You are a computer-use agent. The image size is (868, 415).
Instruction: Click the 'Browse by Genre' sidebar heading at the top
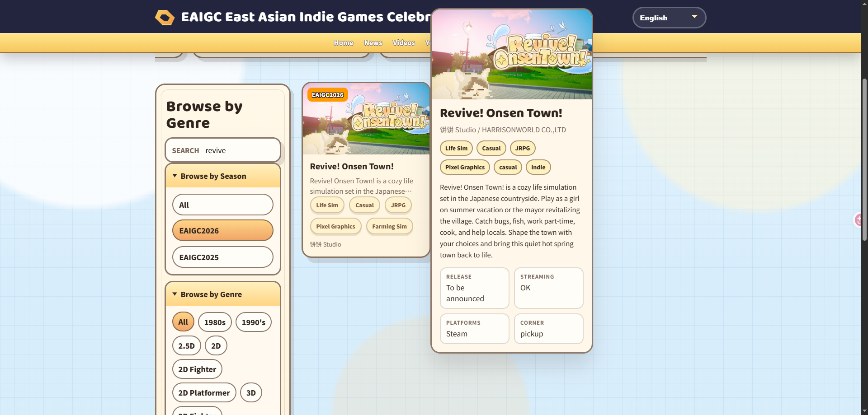(204, 115)
